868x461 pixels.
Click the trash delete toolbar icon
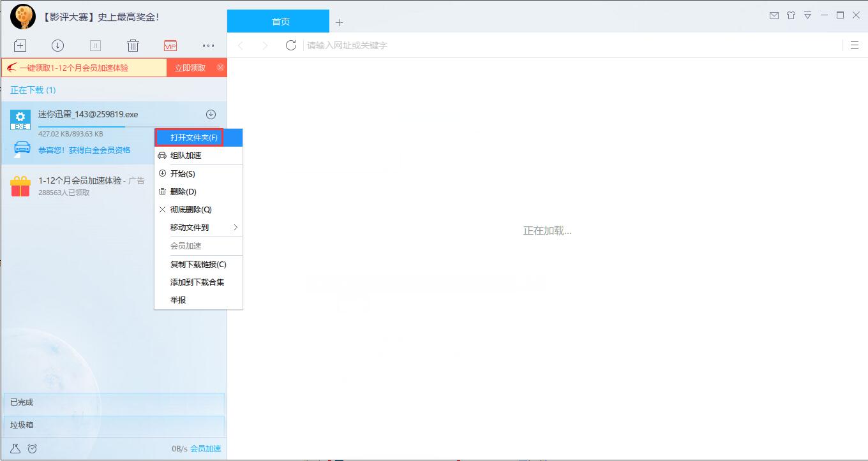[133, 45]
